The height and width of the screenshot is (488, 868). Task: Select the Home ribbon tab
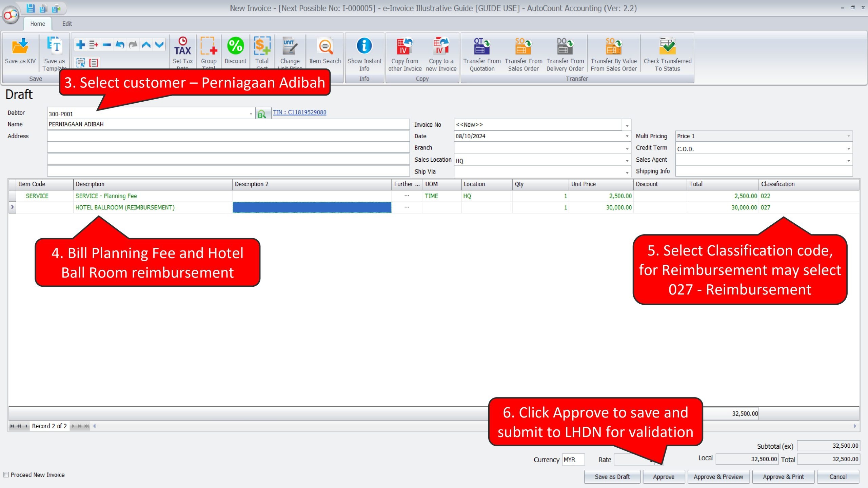[x=37, y=24]
